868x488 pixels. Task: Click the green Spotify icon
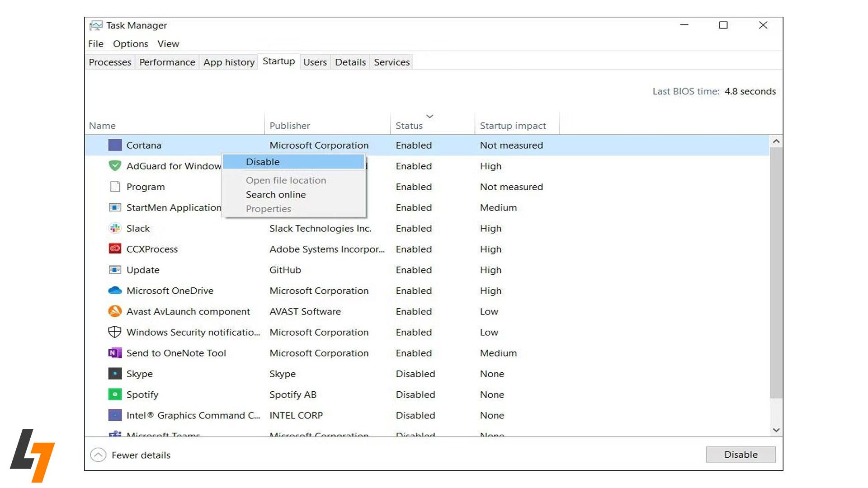click(115, 394)
